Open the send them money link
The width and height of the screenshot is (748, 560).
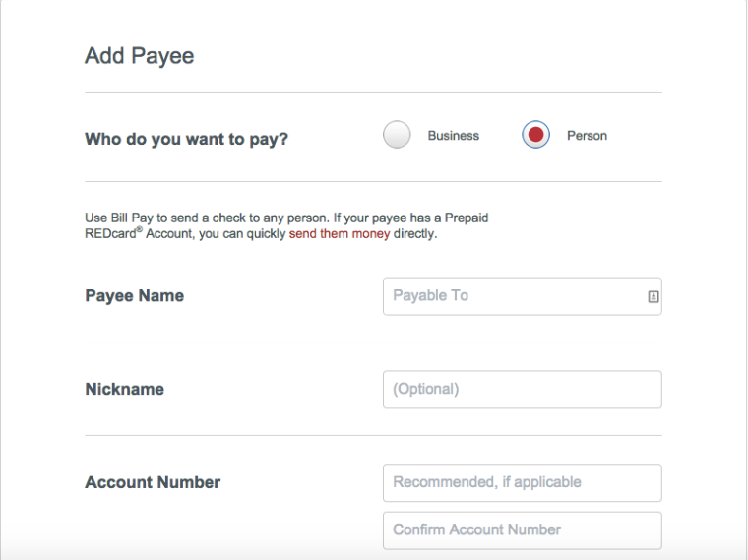[x=340, y=233]
